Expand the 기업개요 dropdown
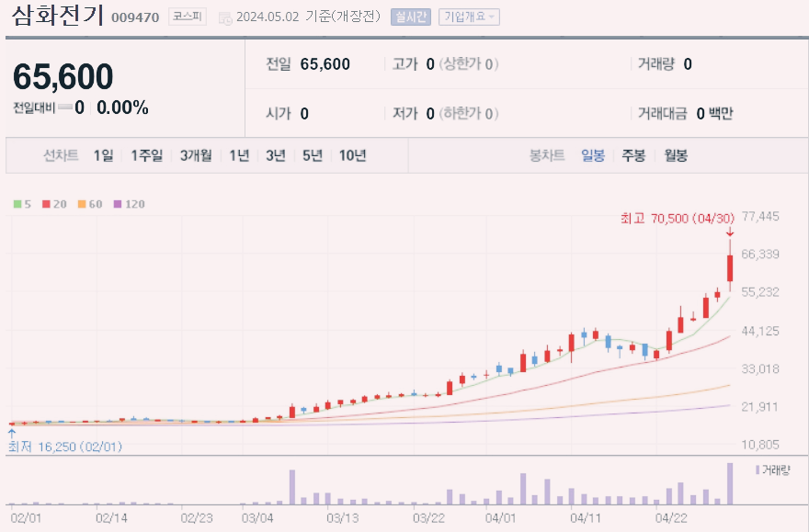809x532 pixels. [x=469, y=17]
